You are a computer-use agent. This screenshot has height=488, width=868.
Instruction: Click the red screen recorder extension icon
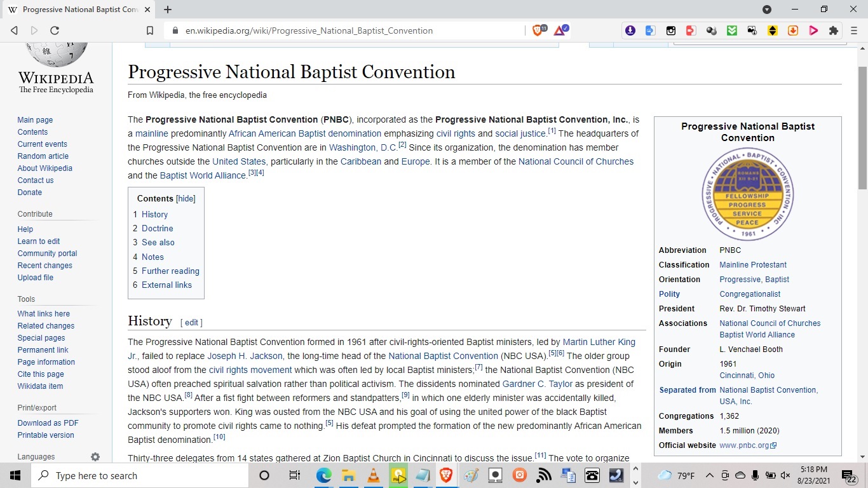(x=691, y=30)
